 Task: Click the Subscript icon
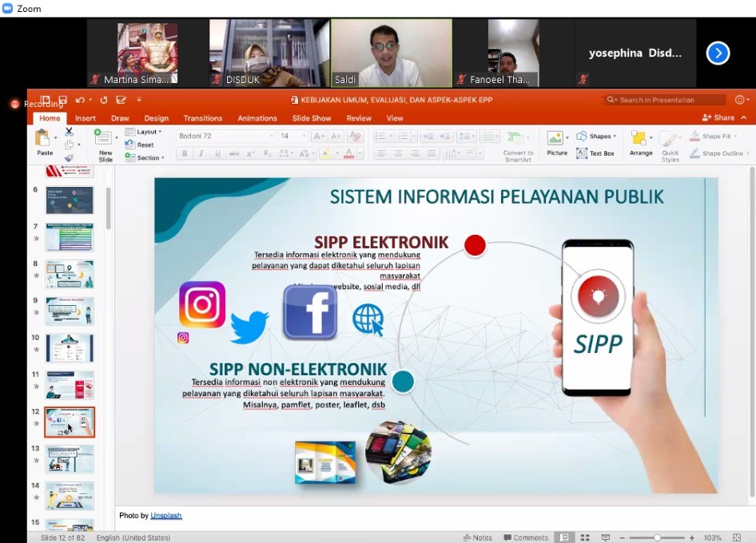tap(267, 153)
